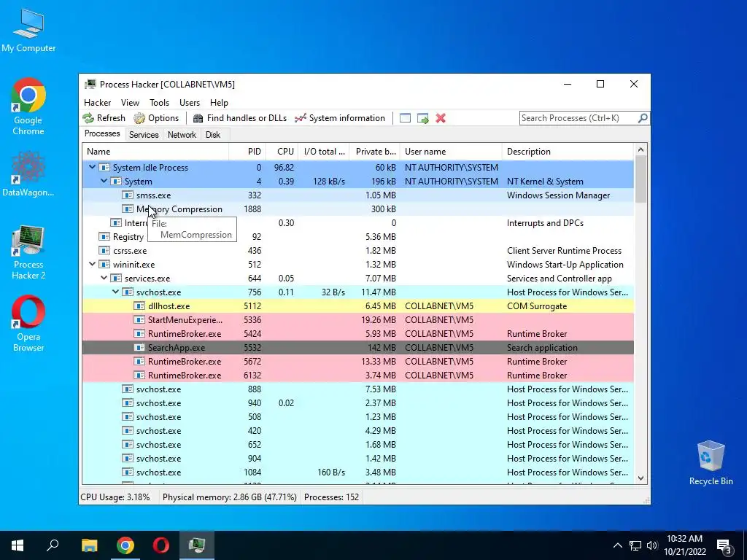Select Google Chrome desktop shortcut

coord(28,106)
